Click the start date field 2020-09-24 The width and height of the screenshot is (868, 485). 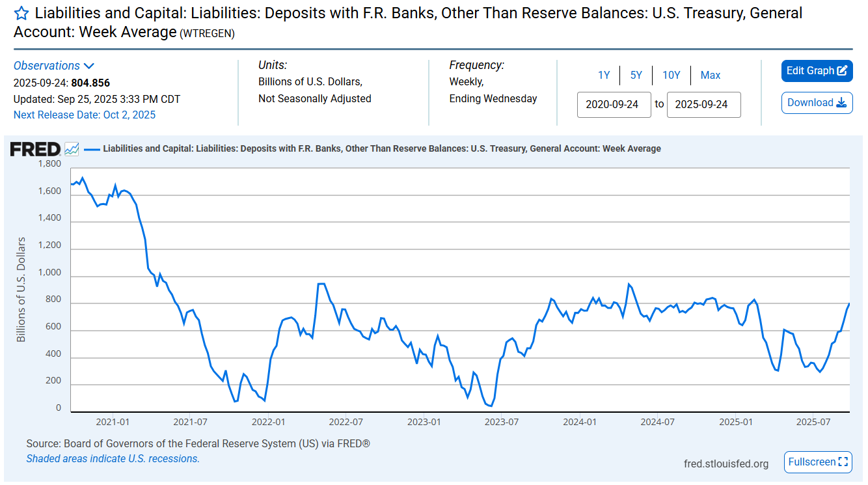(614, 104)
